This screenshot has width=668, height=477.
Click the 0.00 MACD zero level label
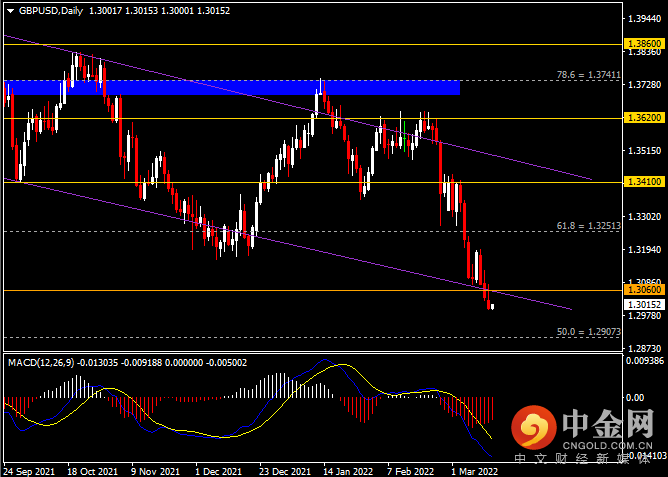636,397
